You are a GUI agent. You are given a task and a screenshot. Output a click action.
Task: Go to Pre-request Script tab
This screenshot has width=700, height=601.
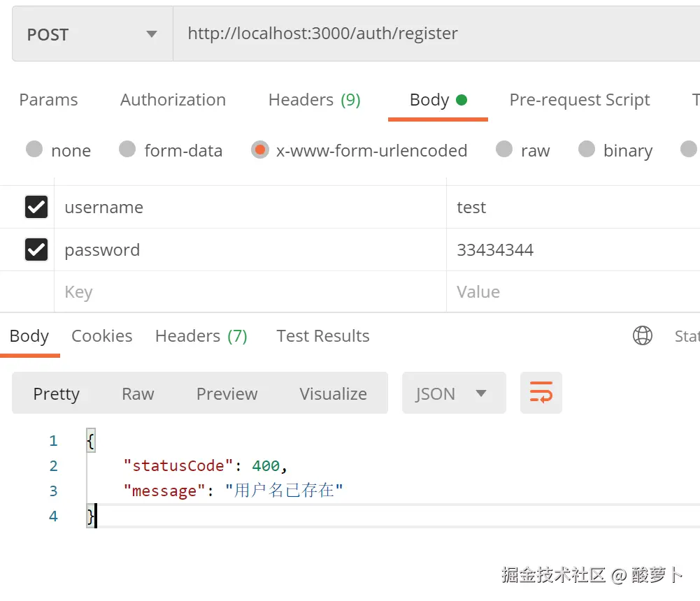pos(580,100)
